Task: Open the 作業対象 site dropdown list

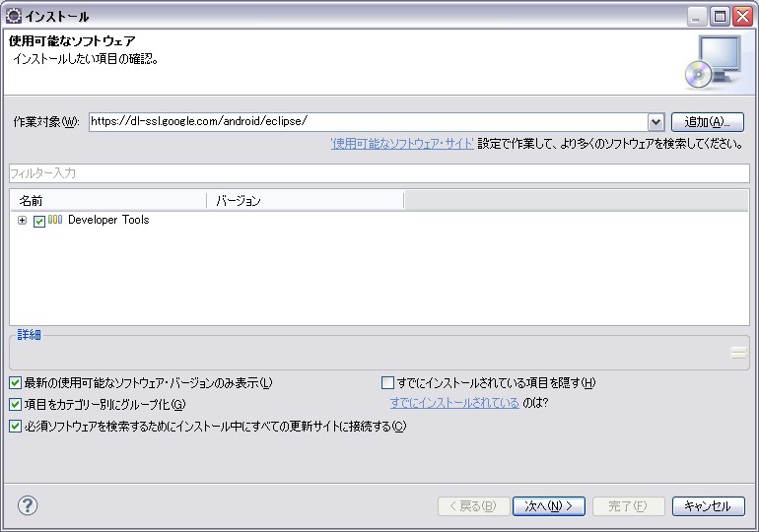Action: click(655, 122)
